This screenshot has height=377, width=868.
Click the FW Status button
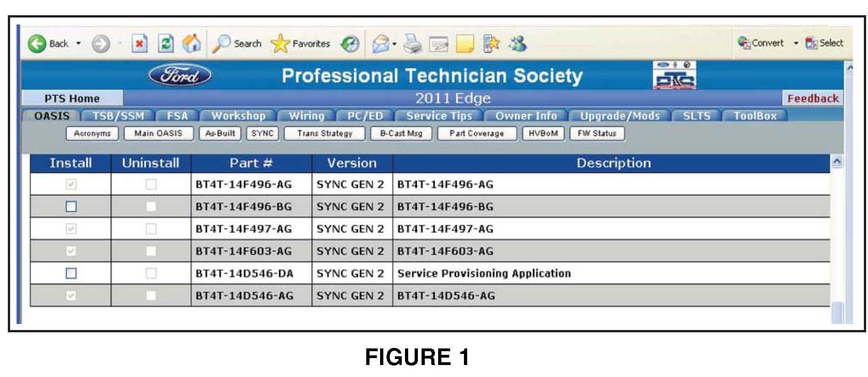tap(597, 133)
